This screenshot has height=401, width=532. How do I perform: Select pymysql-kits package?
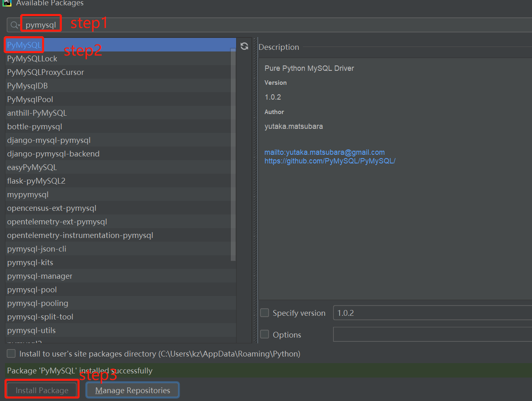pos(120,262)
